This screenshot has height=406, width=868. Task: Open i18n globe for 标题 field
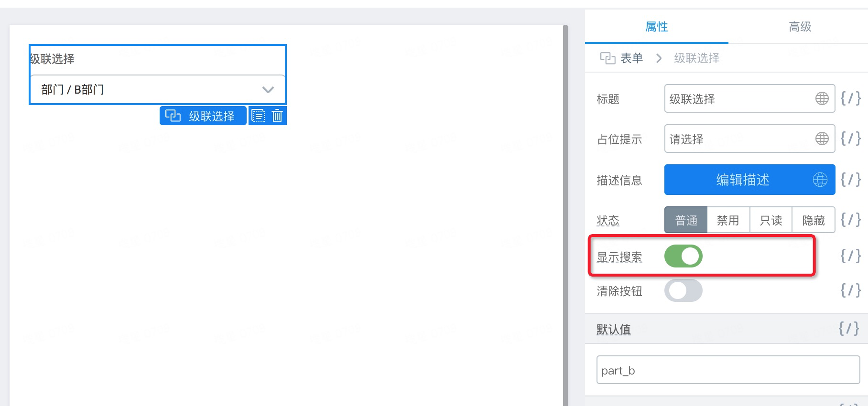point(822,99)
